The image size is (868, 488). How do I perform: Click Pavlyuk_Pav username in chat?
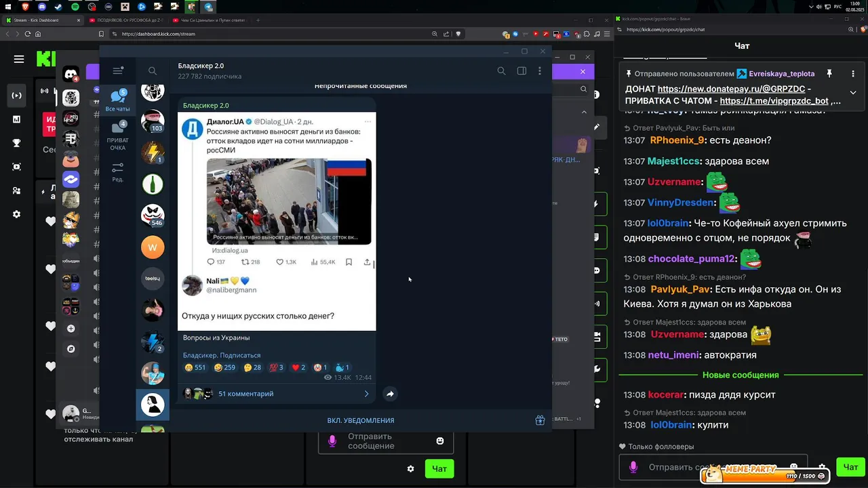(x=680, y=289)
